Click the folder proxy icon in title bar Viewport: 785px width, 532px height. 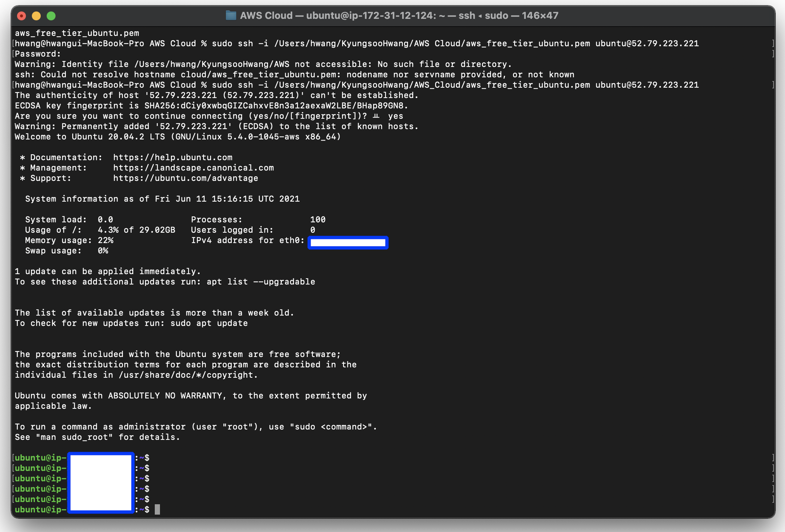231,16
